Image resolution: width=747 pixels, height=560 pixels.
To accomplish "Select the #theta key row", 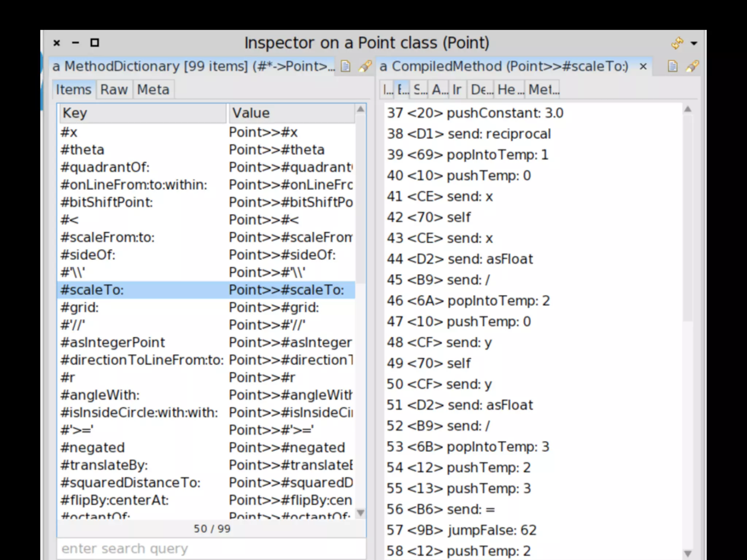I will tap(206, 150).
